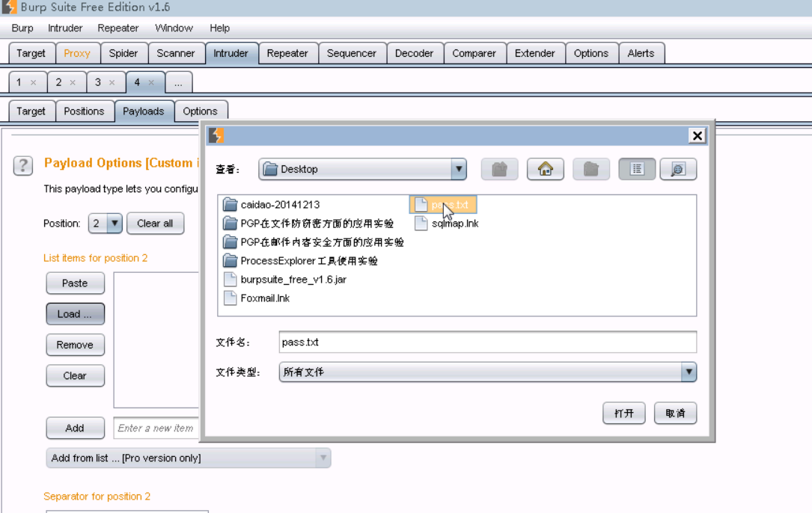Click the first PGP folder (文件防窃密)
The width and height of the screenshot is (812, 513).
[308, 223]
